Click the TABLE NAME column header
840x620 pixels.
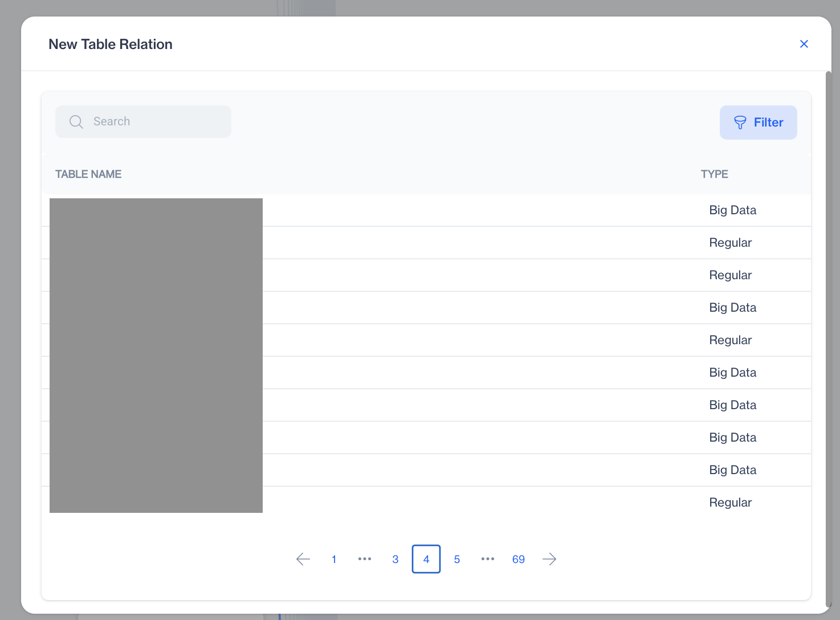pyautogui.click(x=88, y=174)
